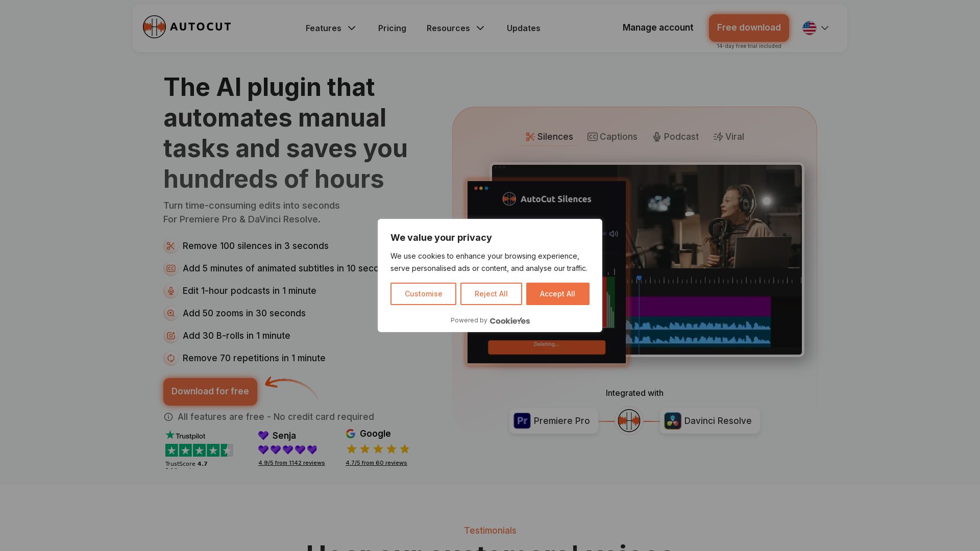
Task: Expand the Resources dropdown menu
Action: click(455, 28)
